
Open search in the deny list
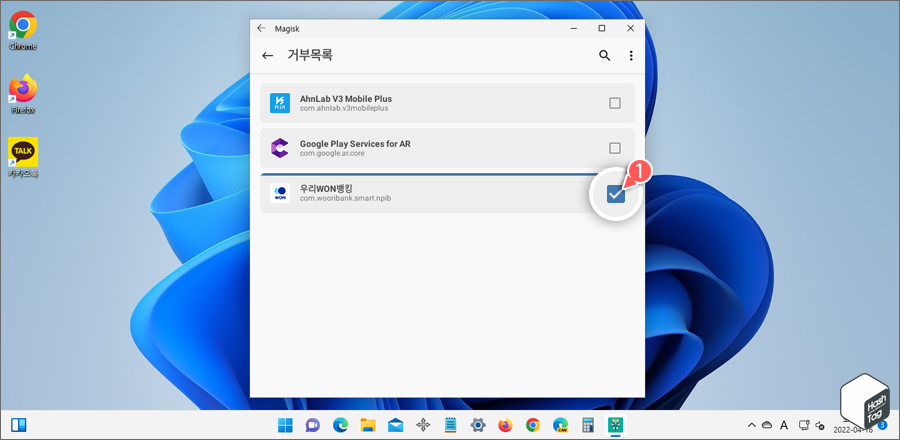pos(604,56)
